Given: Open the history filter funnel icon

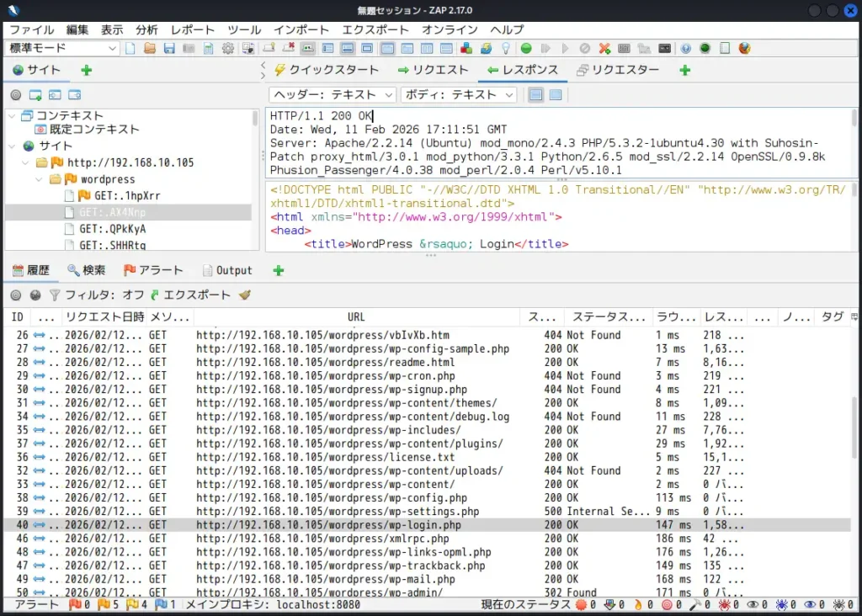Looking at the screenshot, I should click(54, 295).
